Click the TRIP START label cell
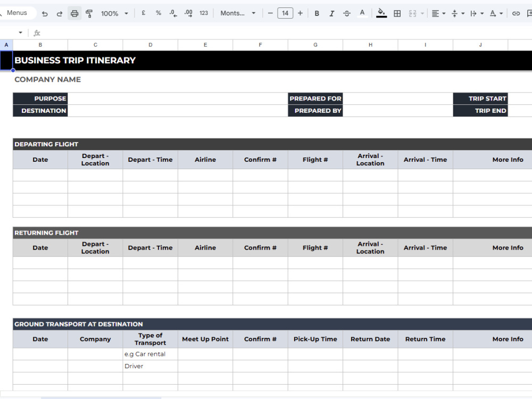Screen dimensions: 532x399 480,98
